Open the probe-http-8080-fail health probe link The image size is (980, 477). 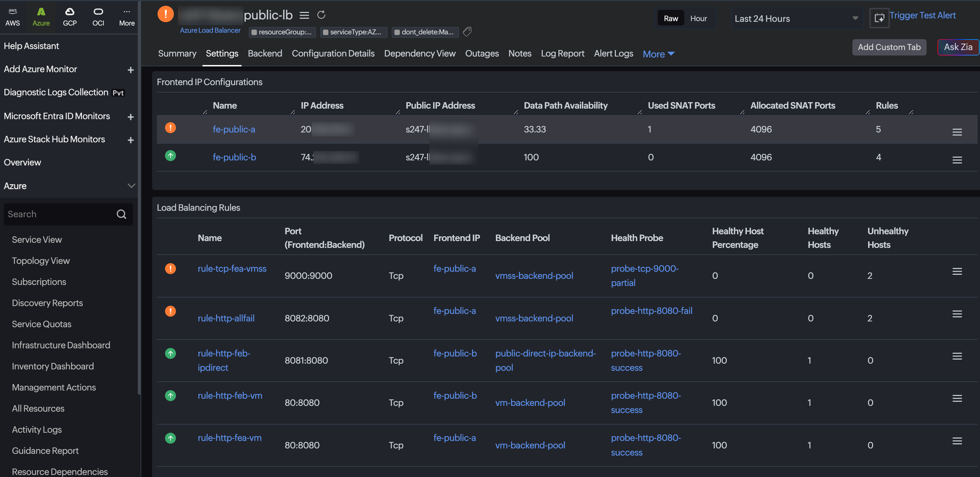click(651, 311)
